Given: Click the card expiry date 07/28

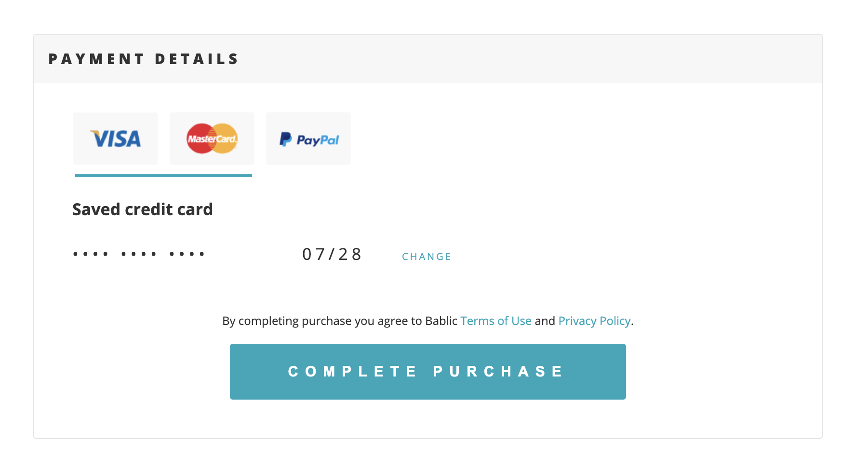Looking at the screenshot, I should pos(332,254).
